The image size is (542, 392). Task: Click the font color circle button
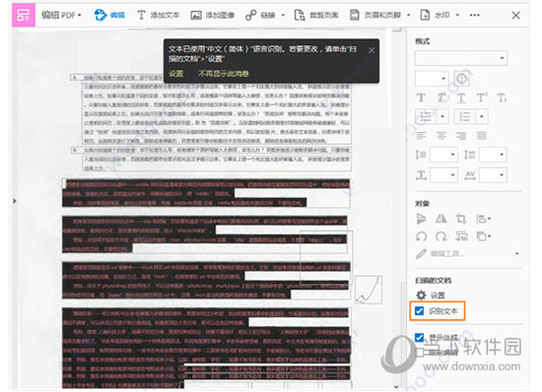pos(462,79)
